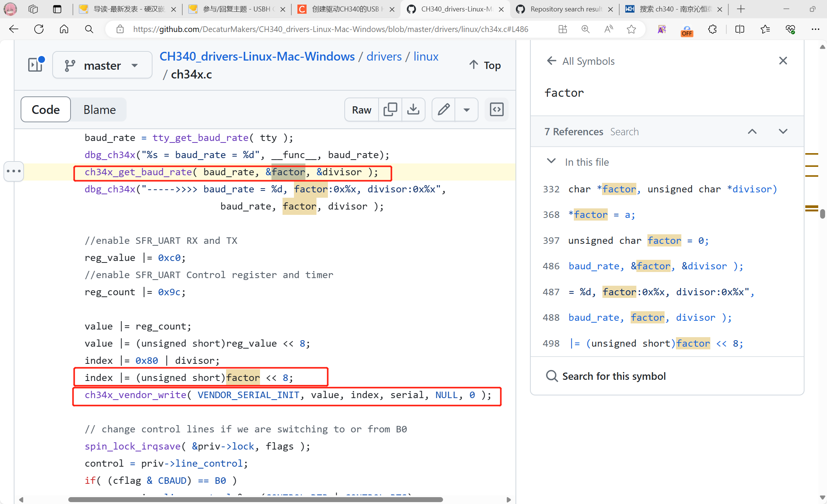827x504 pixels.
Task: Switch to the Code view tab
Action: click(x=46, y=110)
